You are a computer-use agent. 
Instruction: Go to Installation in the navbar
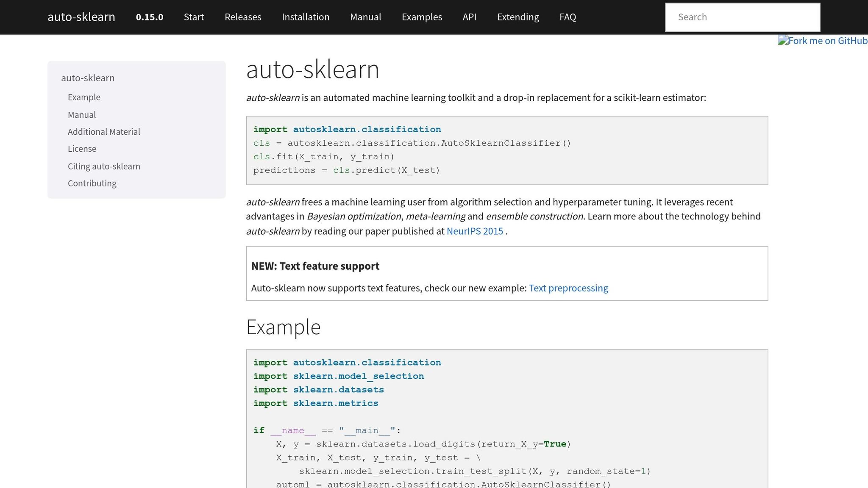[306, 17]
